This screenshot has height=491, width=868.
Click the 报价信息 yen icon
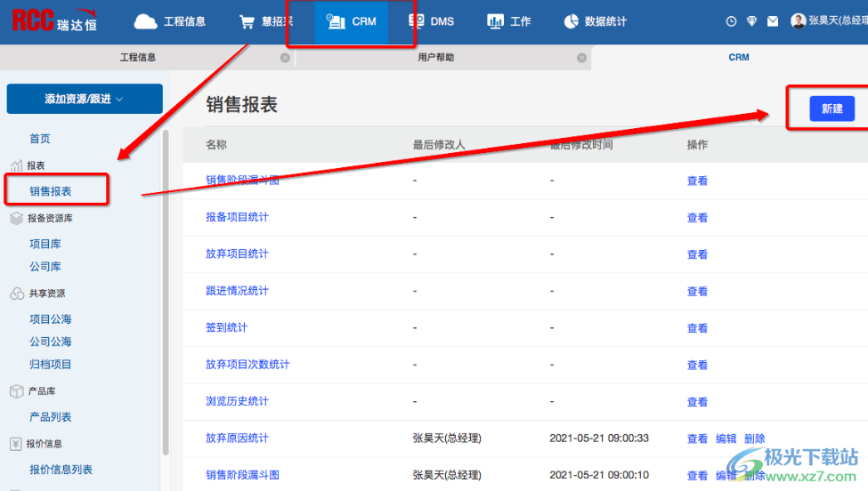coord(15,444)
